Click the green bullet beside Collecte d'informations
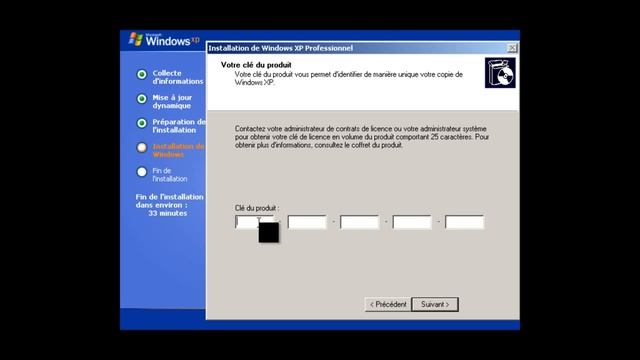640x360 pixels. coord(142,74)
